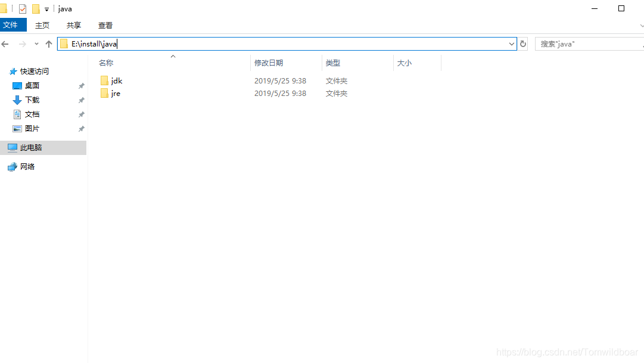Click the folder icon inside the address bar
Screen dimensions: 644x363
pyautogui.click(x=64, y=44)
